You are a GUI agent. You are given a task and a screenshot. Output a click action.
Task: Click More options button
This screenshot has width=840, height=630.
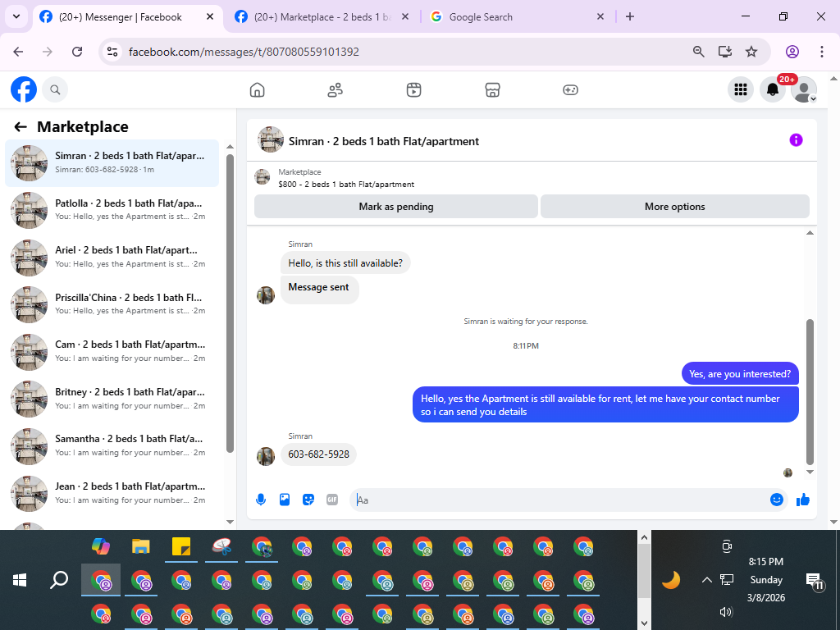674,207
